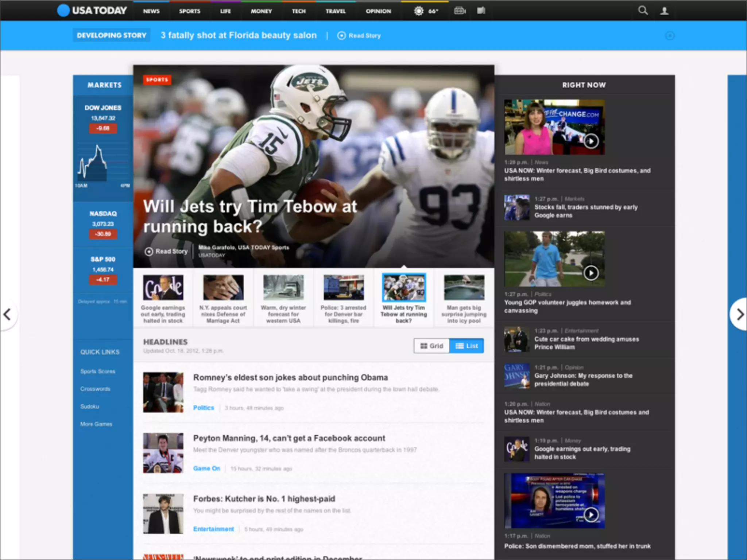Click the USA TODAY logo

pyautogui.click(x=92, y=11)
